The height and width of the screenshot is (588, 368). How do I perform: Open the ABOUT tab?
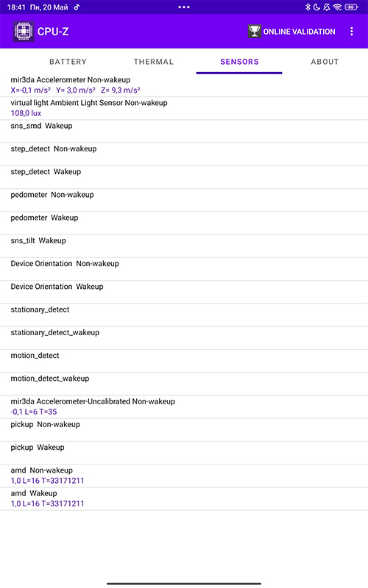pyautogui.click(x=325, y=62)
